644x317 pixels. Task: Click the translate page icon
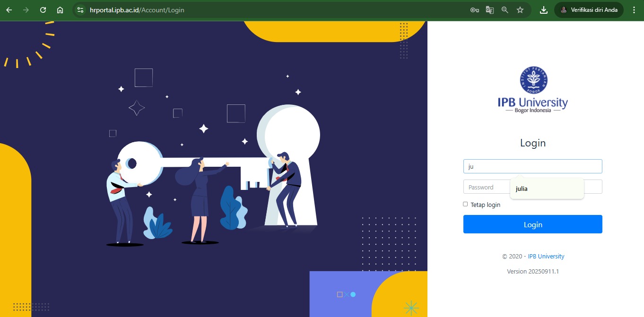point(490,10)
